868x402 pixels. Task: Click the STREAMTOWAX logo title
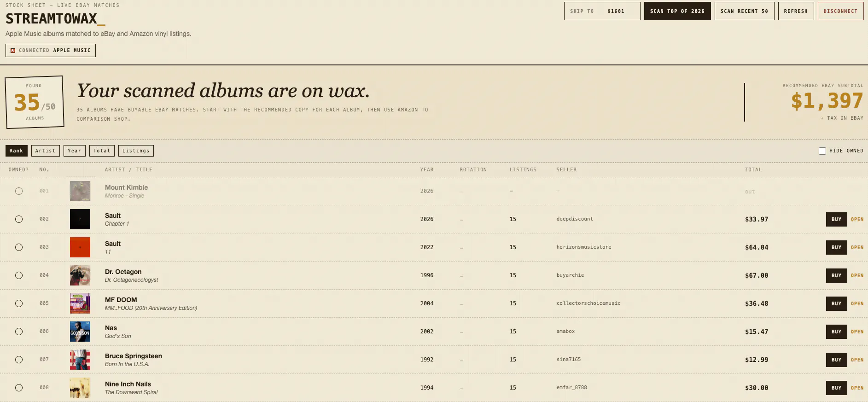point(55,19)
